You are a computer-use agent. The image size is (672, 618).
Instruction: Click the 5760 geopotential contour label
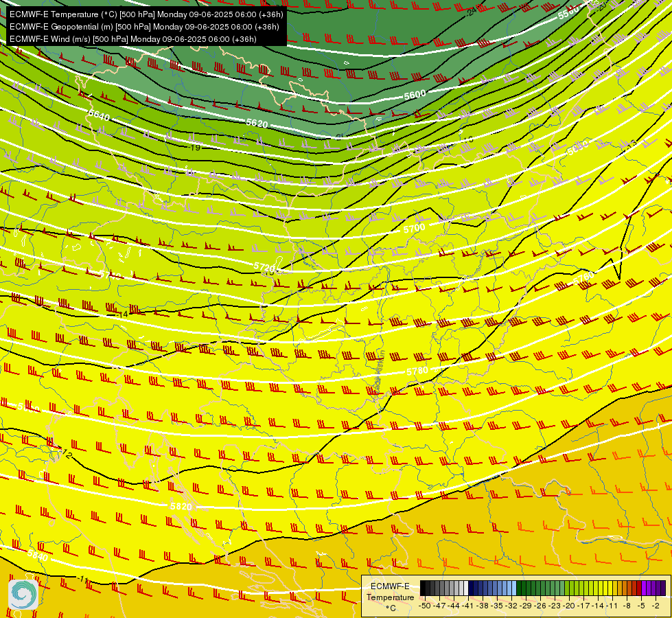(x=584, y=277)
